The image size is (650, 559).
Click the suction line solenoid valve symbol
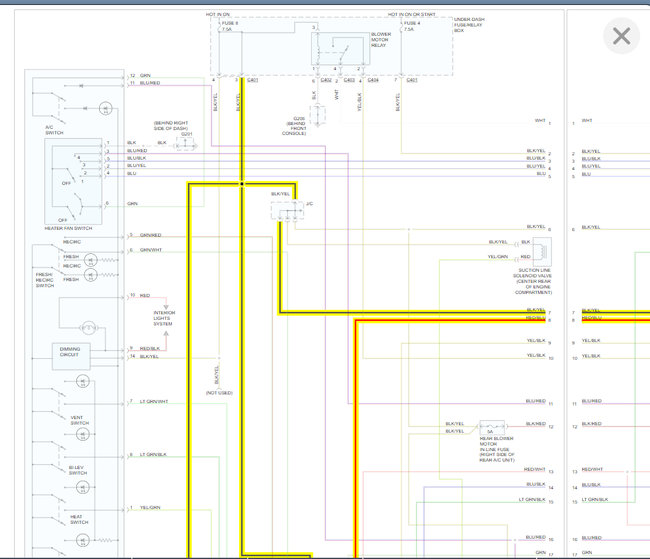pos(541,249)
